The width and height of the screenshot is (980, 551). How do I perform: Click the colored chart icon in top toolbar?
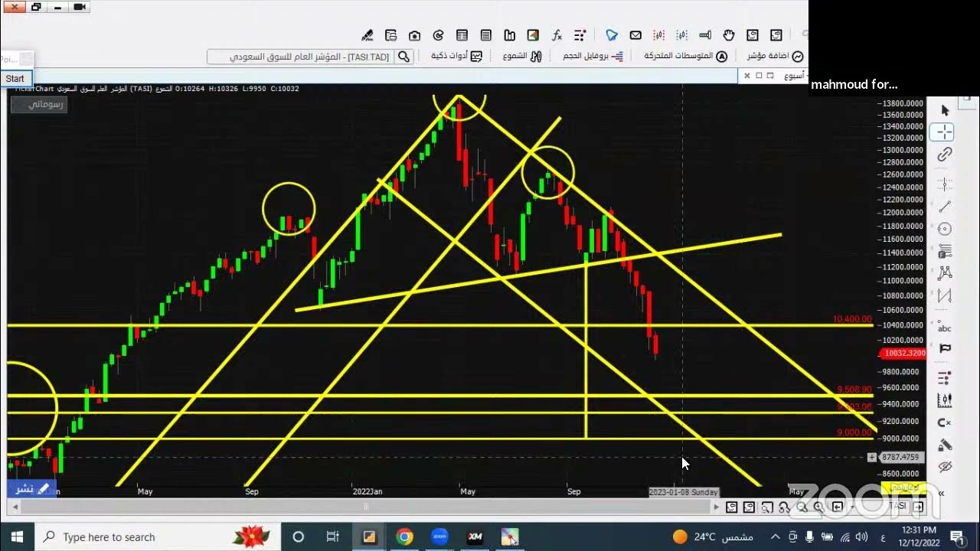533,35
